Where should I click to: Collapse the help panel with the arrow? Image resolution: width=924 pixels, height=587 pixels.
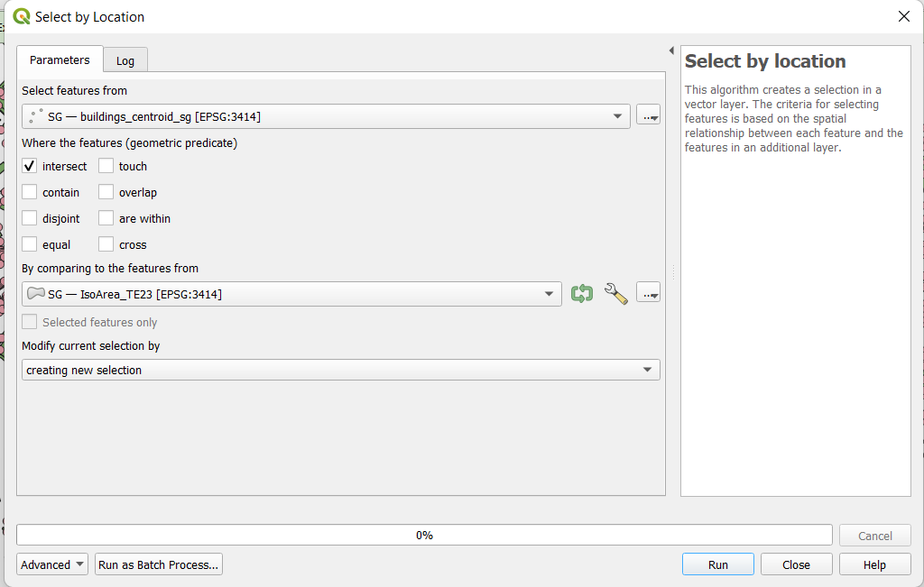tap(671, 50)
